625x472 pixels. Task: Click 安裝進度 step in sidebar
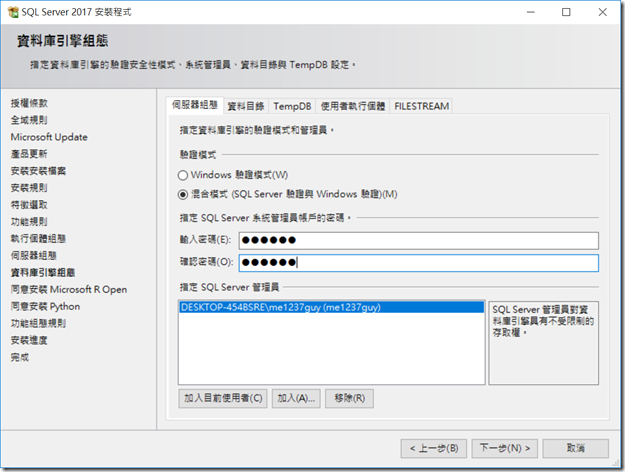29,340
